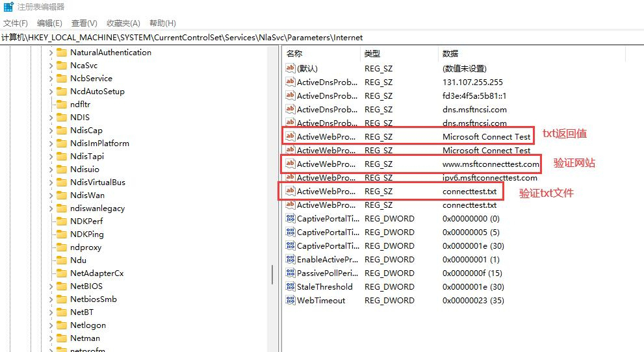This screenshot has width=644, height=352.
Task: Click the PassivePollPeriod DWORD icon
Action: pos(290,273)
